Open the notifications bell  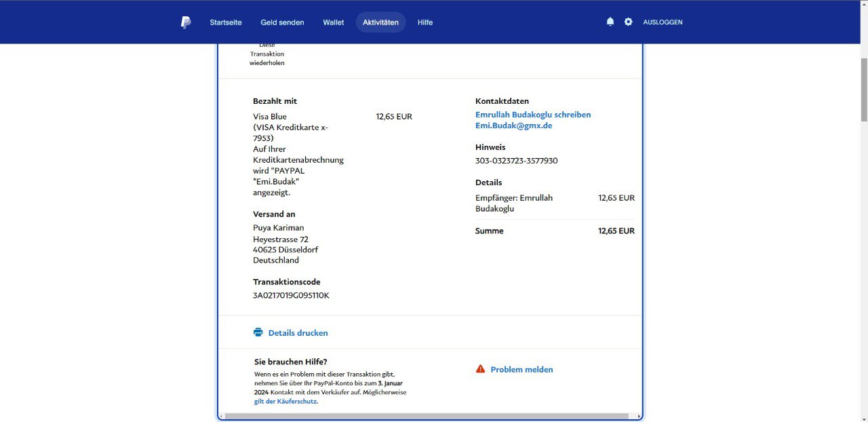pyautogui.click(x=610, y=22)
